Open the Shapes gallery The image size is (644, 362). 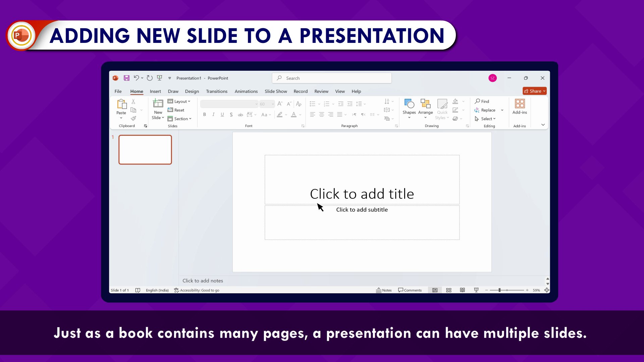(409, 107)
